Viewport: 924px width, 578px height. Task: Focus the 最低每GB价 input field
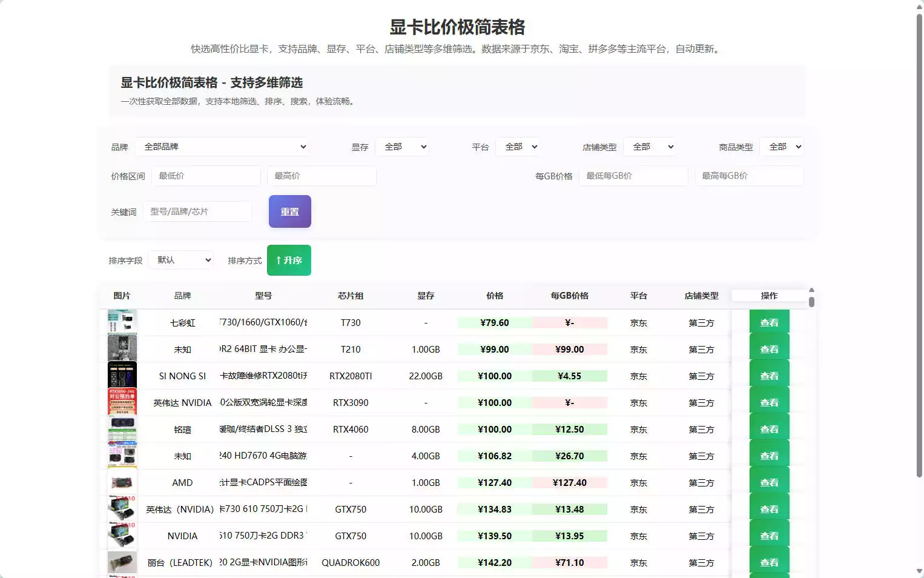[634, 176]
